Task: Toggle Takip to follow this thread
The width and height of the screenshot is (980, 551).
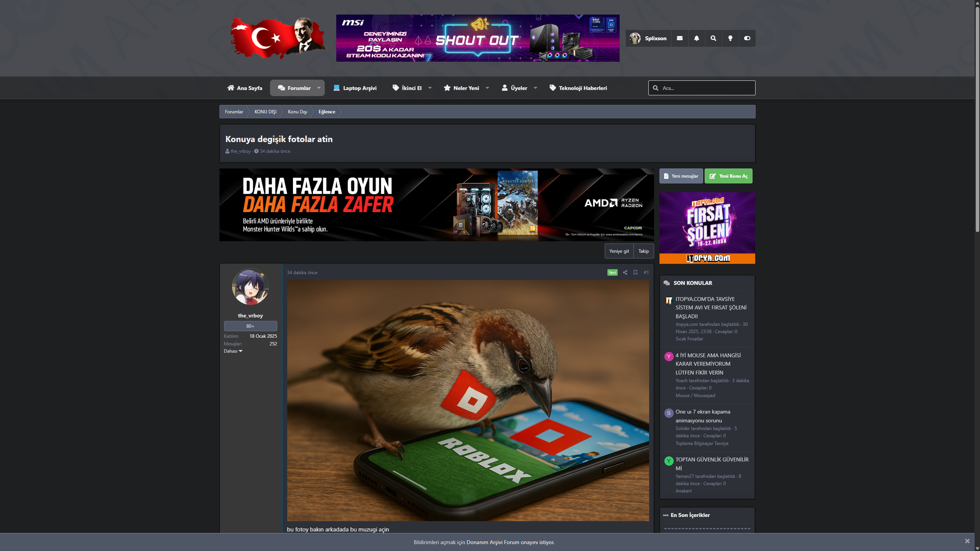Action: point(643,251)
